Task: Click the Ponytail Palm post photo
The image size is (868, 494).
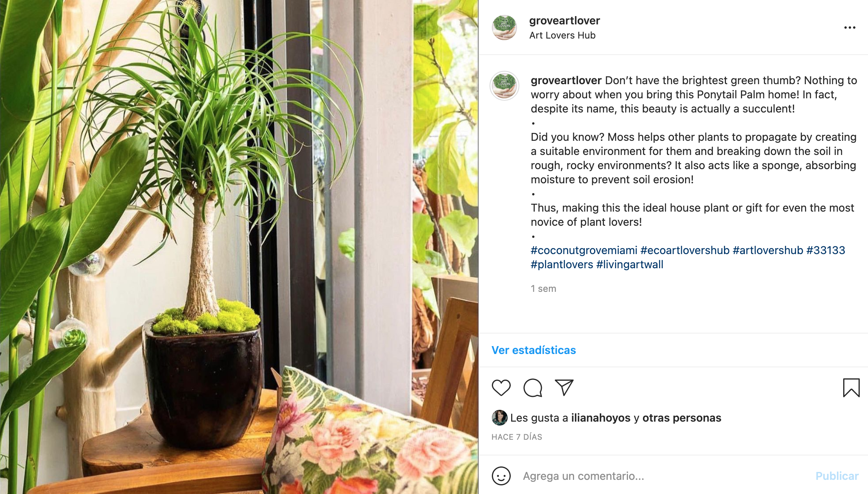Action: pyautogui.click(x=239, y=247)
